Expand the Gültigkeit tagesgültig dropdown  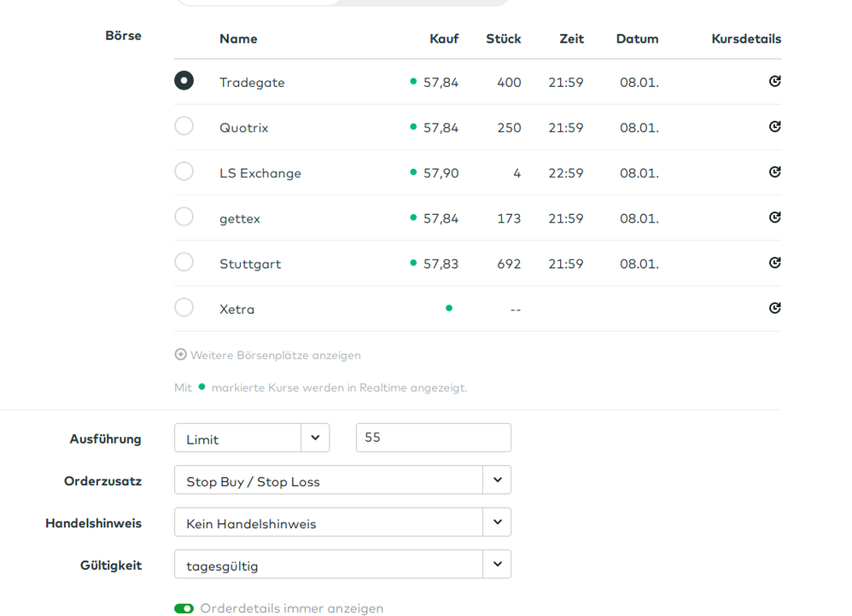(497, 565)
